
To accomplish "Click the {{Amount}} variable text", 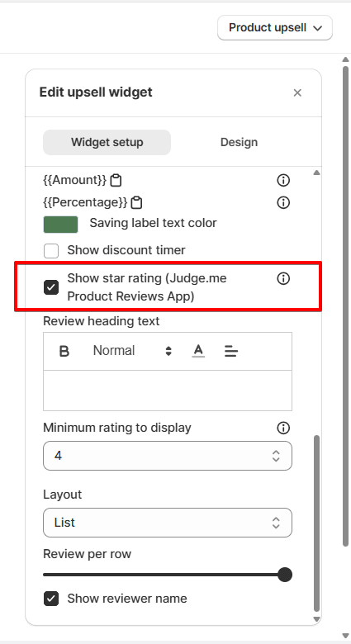I will pos(75,180).
